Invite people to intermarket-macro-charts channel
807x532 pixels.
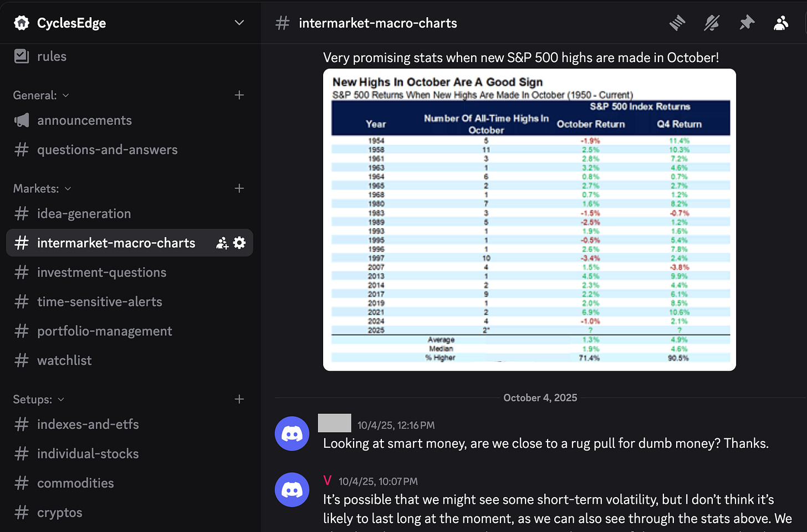pos(222,243)
